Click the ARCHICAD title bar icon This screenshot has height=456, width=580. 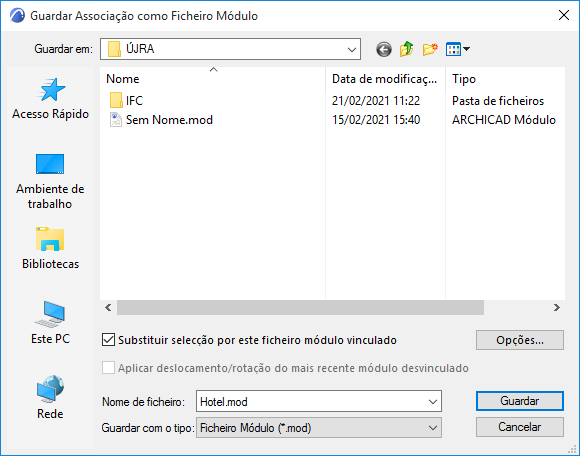point(17,16)
